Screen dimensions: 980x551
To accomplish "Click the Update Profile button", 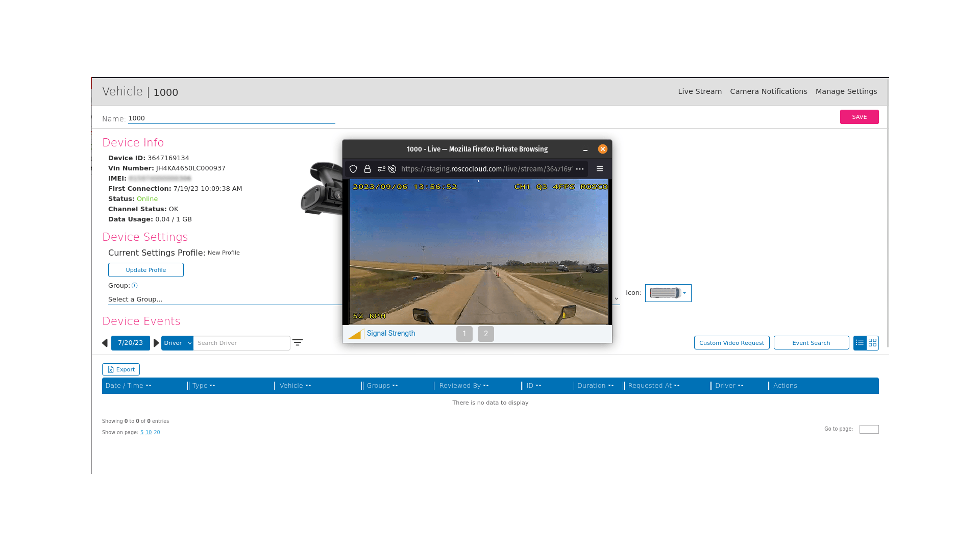I will (x=146, y=270).
